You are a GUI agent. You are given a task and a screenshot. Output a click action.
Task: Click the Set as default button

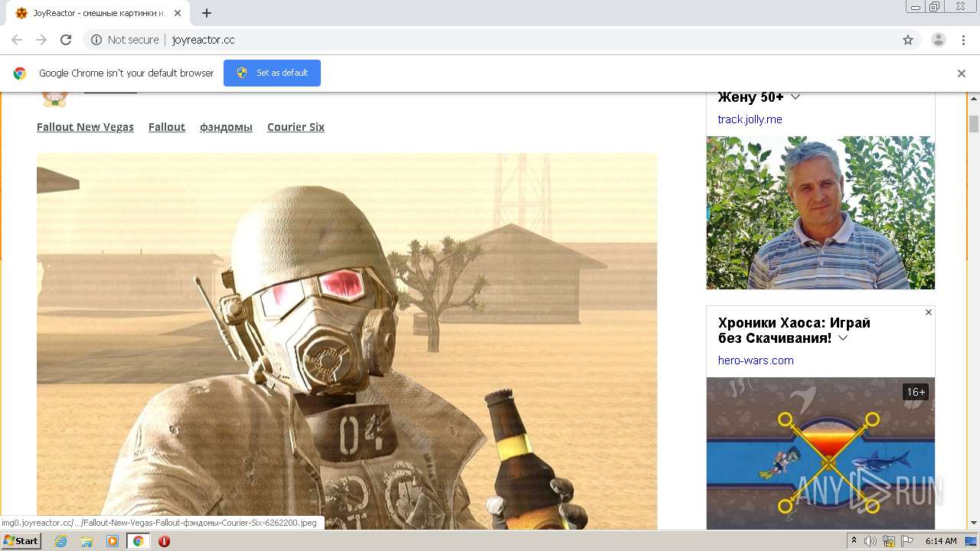click(x=272, y=73)
